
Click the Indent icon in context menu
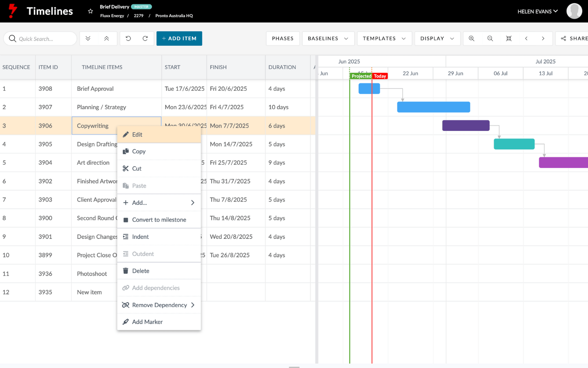click(x=126, y=237)
